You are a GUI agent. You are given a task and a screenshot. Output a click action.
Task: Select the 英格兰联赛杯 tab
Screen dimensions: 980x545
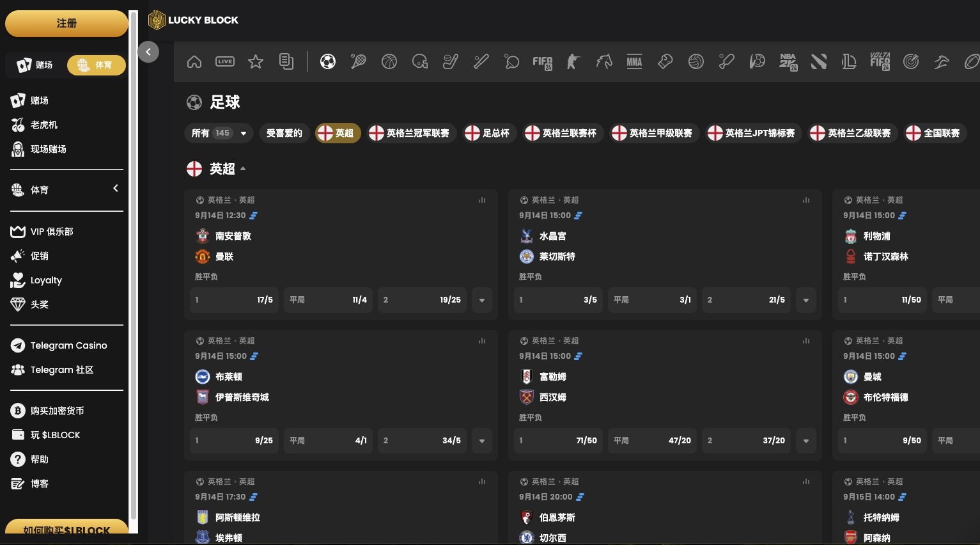point(563,133)
